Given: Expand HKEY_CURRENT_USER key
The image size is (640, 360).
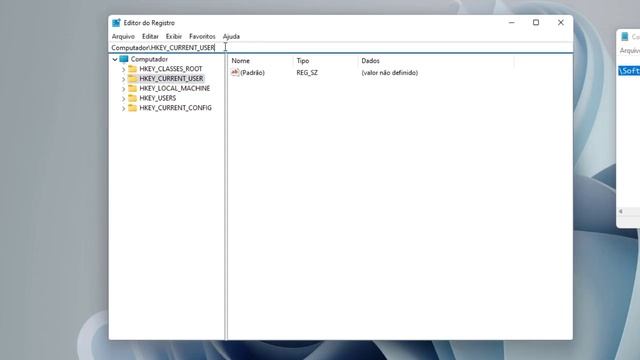Looking at the screenshot, I should [x=123, y=79].
